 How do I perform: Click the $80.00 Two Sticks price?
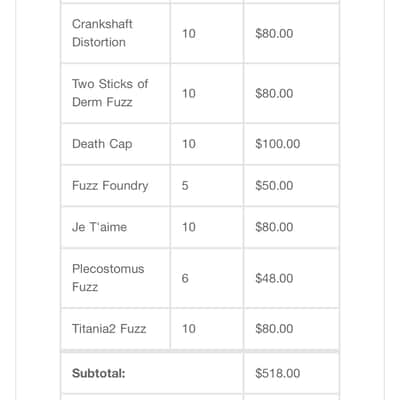pos(274,93)
